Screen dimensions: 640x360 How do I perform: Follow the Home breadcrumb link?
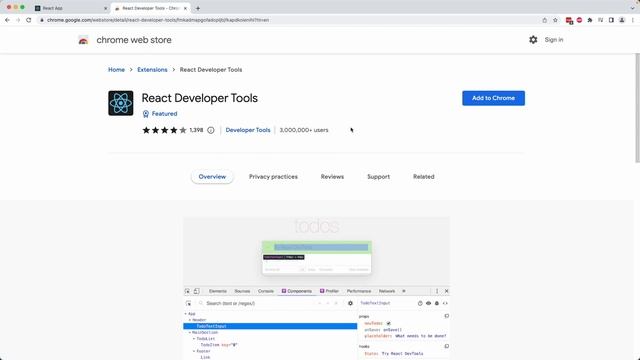pyautogui.click(x=116, y=70)
